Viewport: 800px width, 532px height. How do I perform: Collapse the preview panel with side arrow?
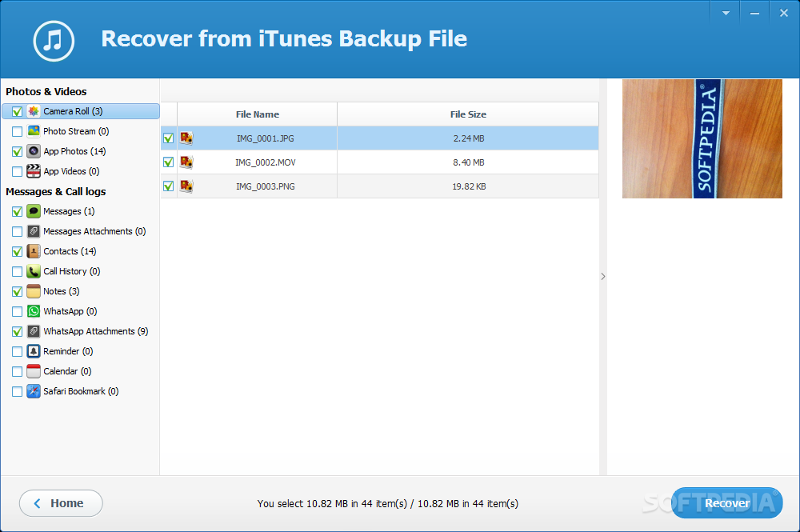click(x=603, y=277)
